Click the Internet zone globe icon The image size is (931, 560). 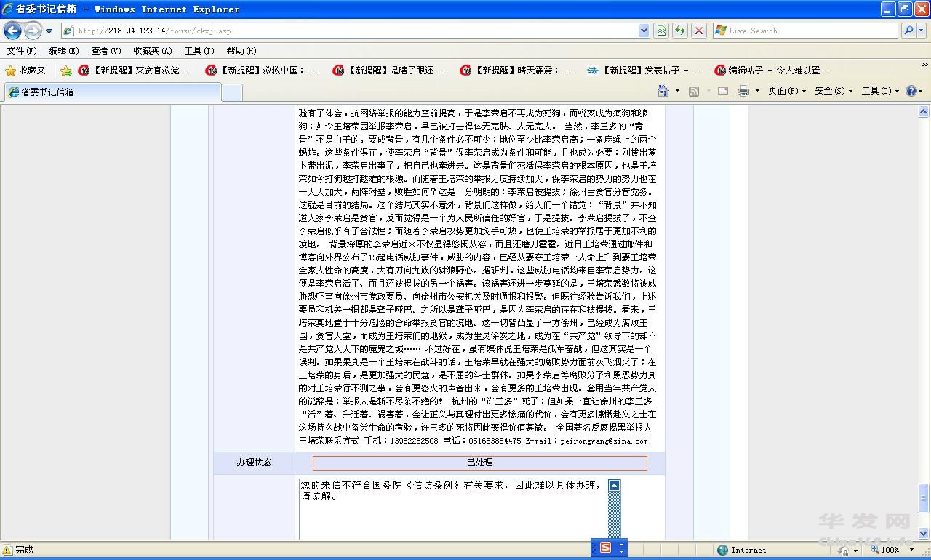pyautogui.click(x=722, y=550)
